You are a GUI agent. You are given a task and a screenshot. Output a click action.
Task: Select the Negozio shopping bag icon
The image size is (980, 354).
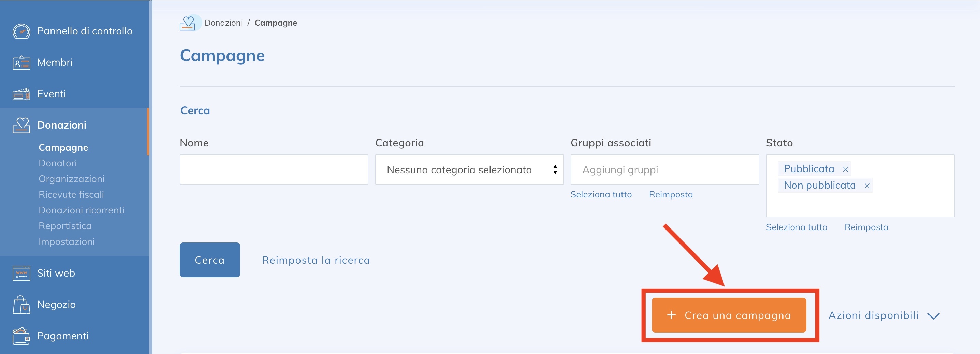click(22, 304)
